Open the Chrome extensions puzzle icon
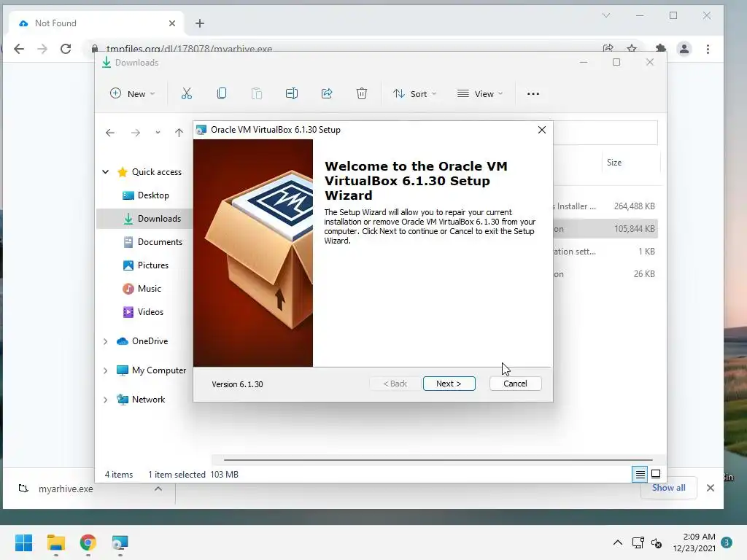 (x=660, y=49)
